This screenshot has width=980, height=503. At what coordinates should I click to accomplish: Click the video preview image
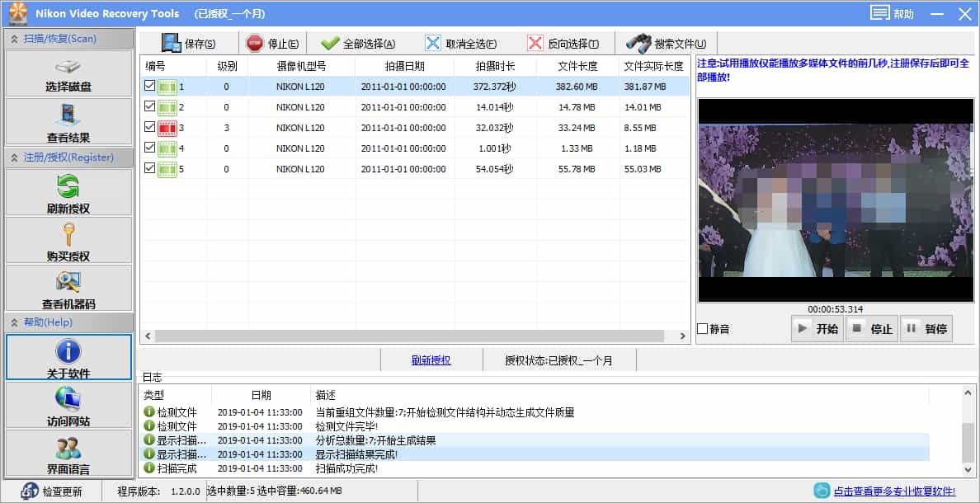(835, 200)
